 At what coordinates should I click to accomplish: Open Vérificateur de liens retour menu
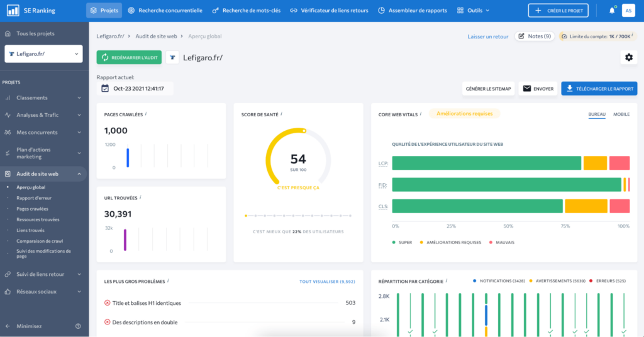click(330, 10)
